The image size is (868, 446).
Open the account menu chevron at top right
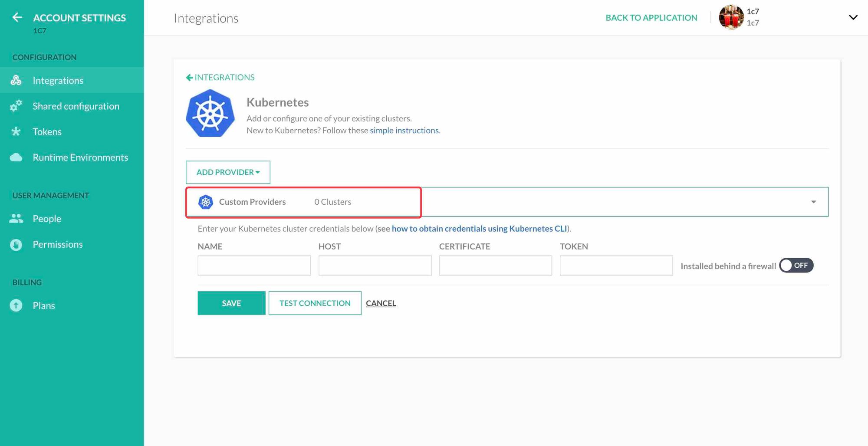point(853,17)
